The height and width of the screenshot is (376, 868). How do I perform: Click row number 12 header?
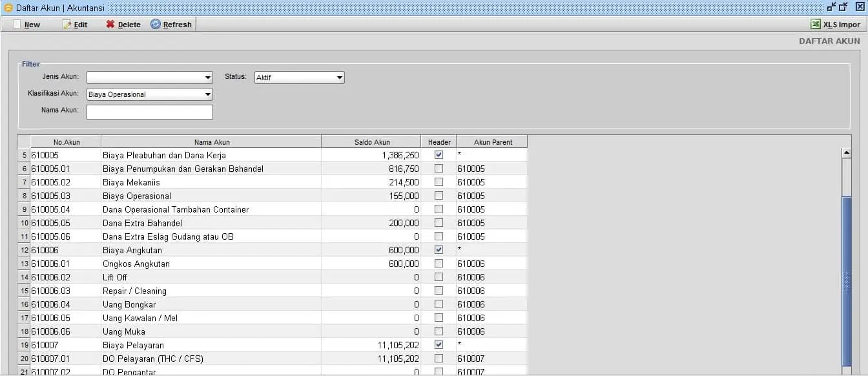24,250
